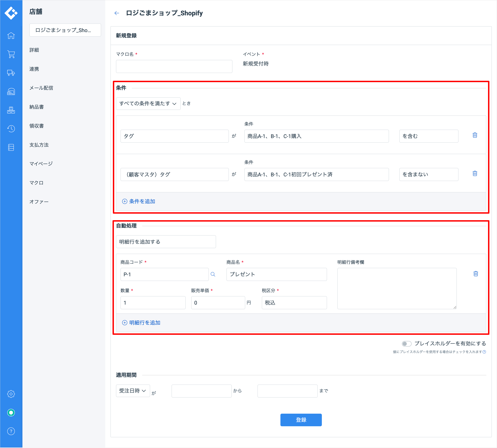This screenshot has width=497, height=448.
Task: Click the history clock icon
Action: (11, 129)
